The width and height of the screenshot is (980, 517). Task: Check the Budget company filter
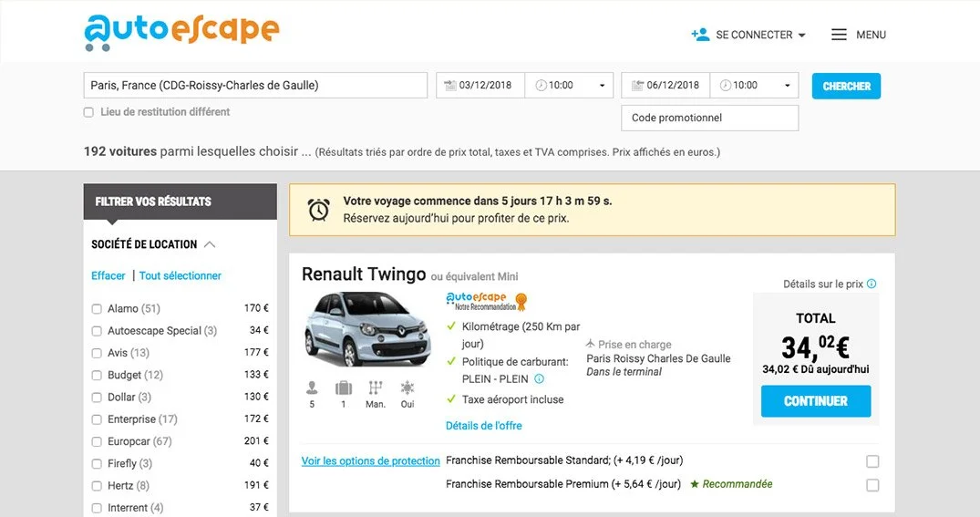[x=97, y=375]
